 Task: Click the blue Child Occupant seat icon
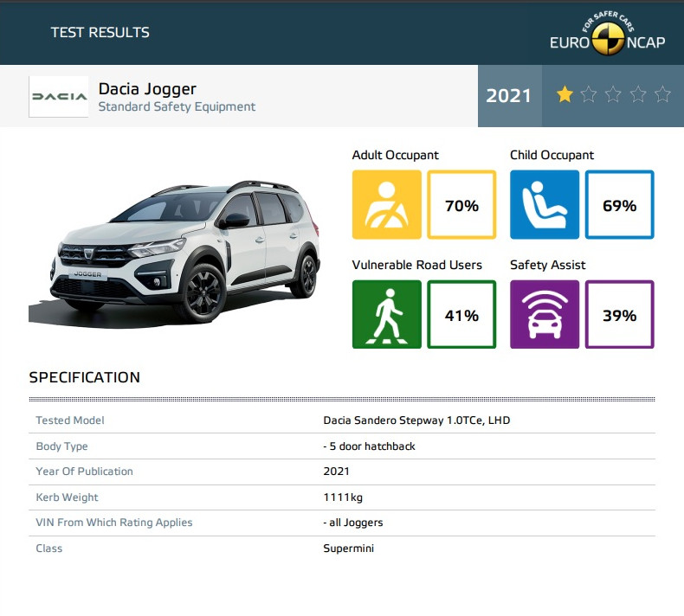tap(545, 204)
